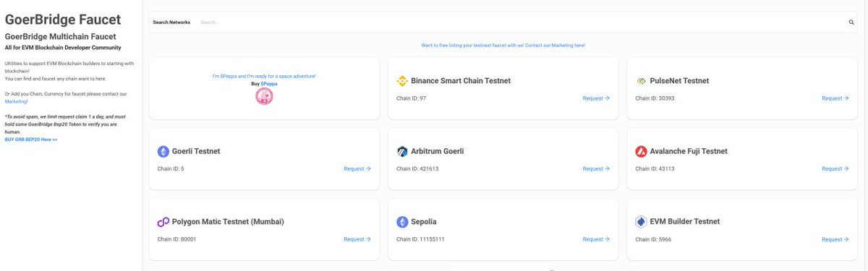Click the Chain ID: 30393 text
868x271 pixels.
655,98
